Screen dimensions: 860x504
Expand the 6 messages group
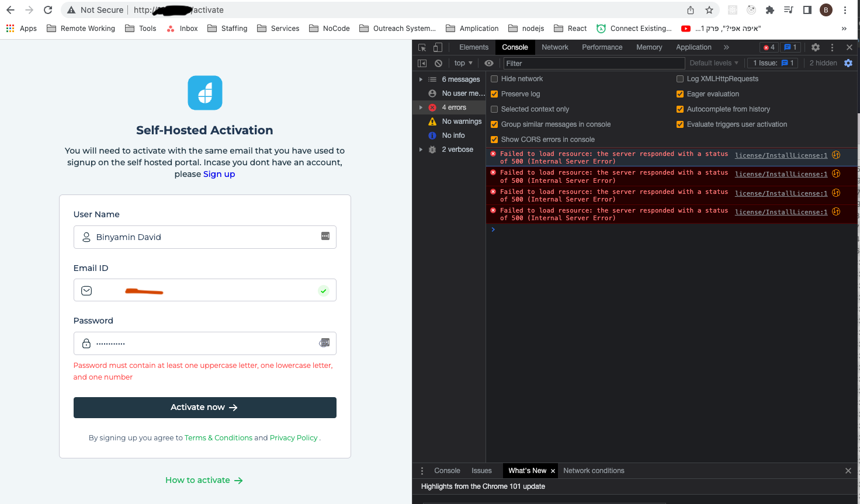click(x=421, y=79)
